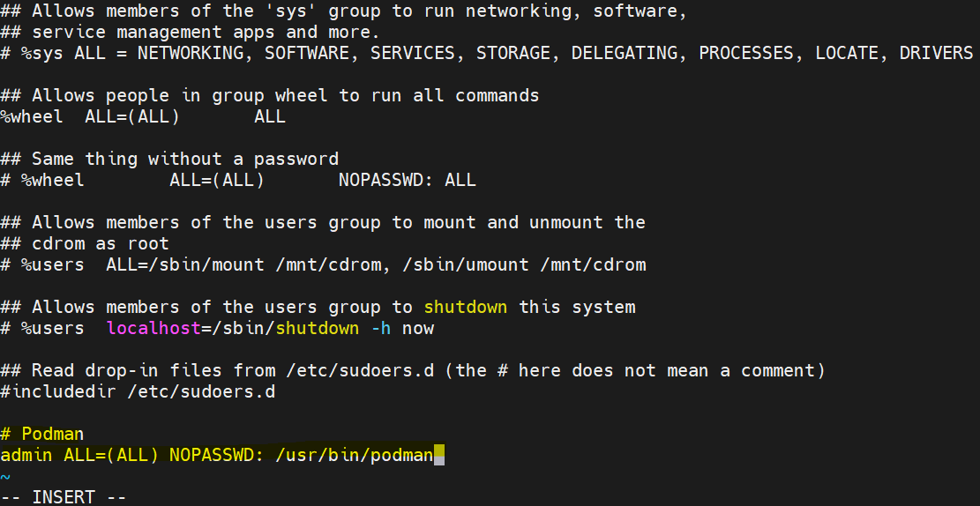Click the word 'DRIVERS' in sys line
980x506 pixels.
pyautogui.click(x=936, y=53)
